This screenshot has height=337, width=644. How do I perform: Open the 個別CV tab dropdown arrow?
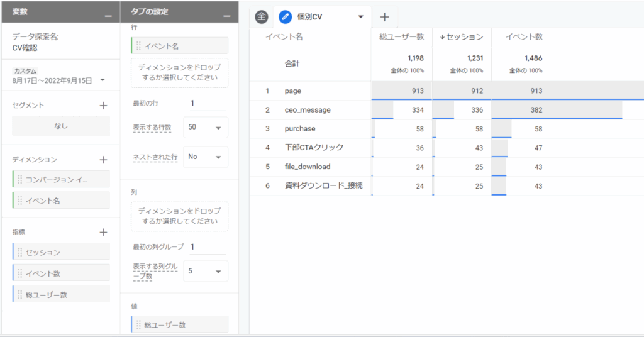[360, 17]
